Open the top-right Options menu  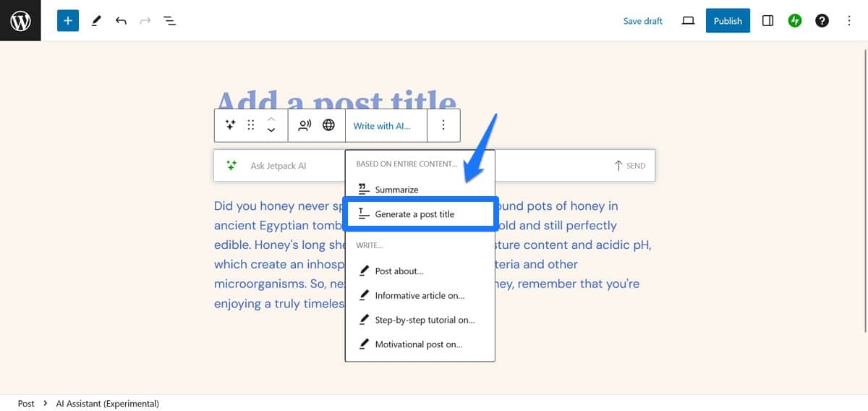849,21
